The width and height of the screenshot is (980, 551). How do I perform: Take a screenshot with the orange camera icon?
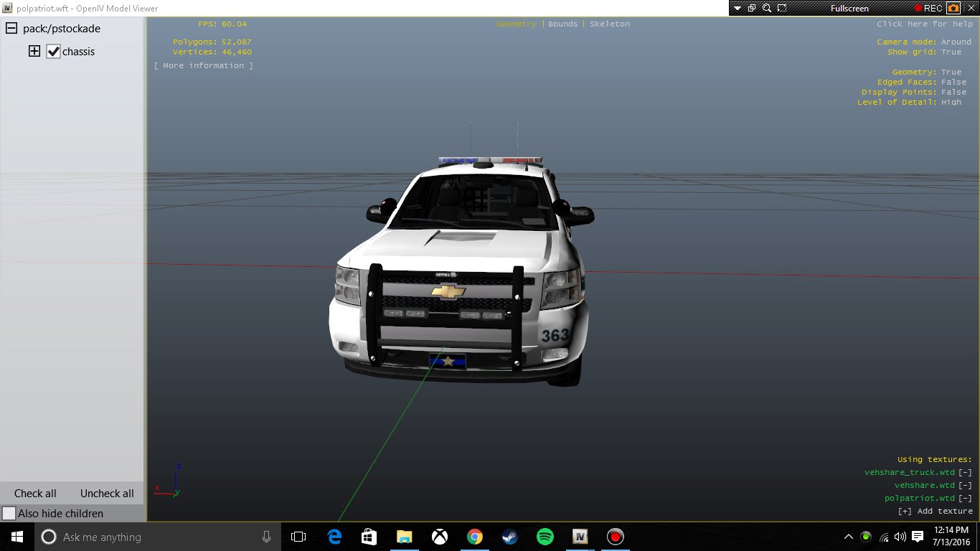[953, 9]
